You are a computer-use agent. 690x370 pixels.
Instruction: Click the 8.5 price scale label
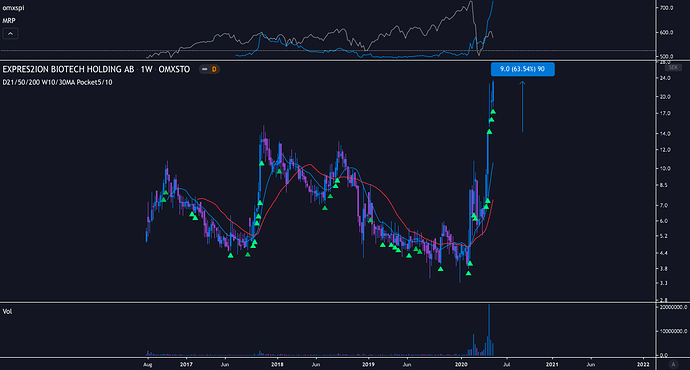(664, 185)
